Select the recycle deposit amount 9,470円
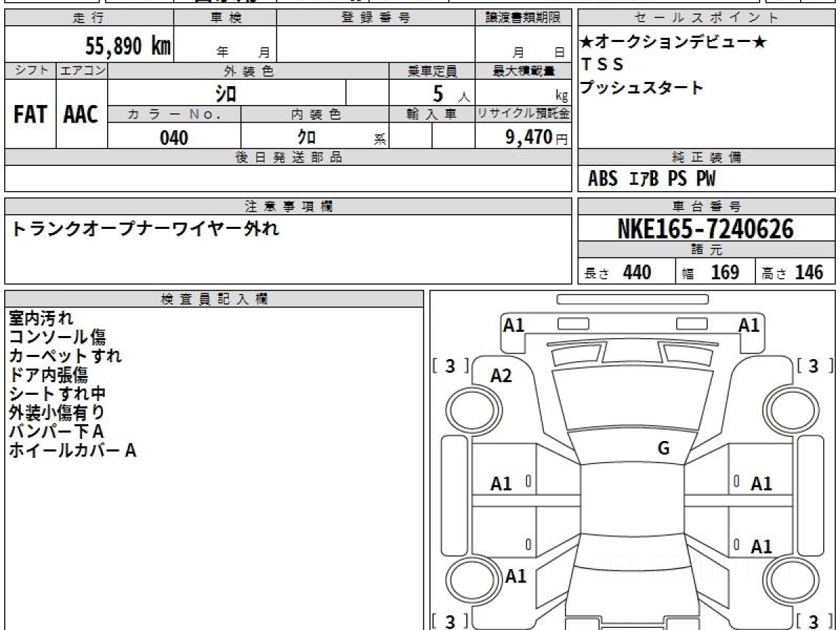This screenshot has width=840, height=630. pyautogui.click(x=537, y=137)
